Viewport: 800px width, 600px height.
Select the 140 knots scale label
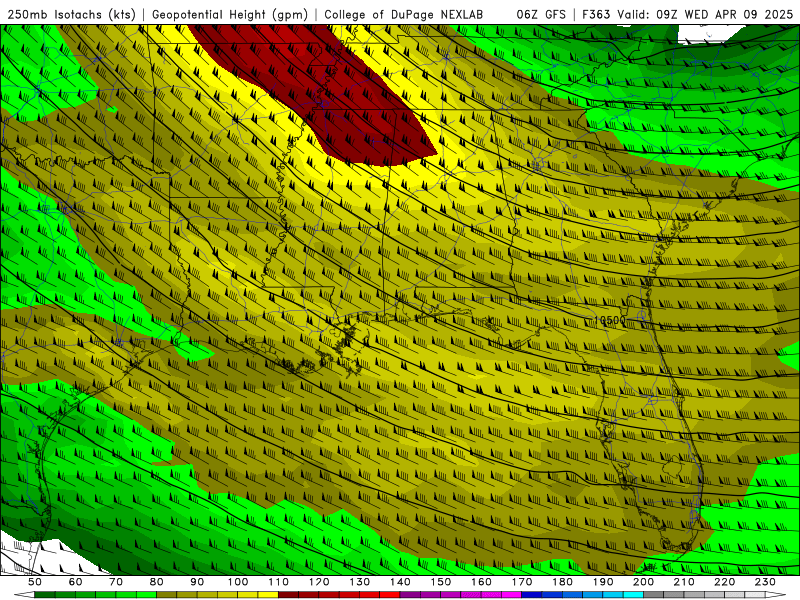pos(400,582)
